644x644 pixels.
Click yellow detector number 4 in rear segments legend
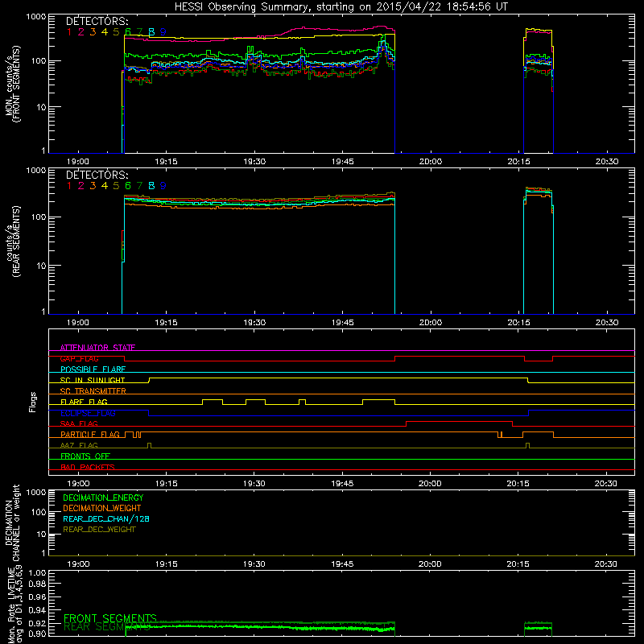pyautogui.click(x=105, y=186)
